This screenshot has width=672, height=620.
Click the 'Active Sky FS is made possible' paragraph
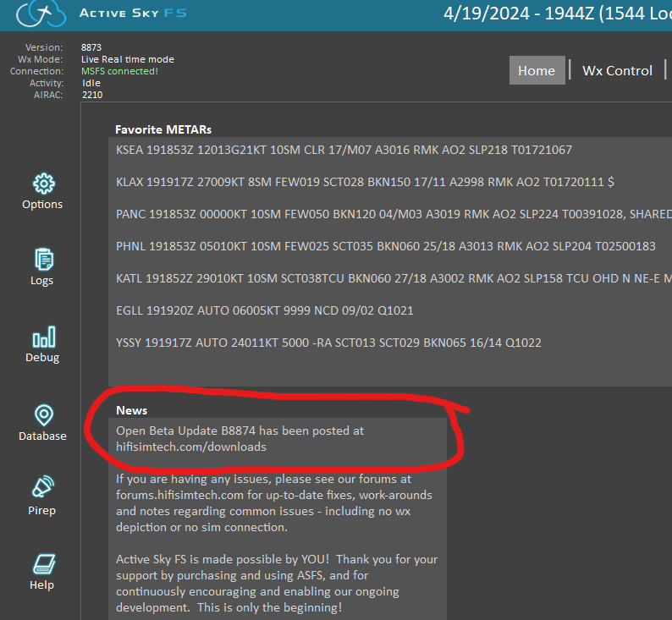(x=277, y=583)
